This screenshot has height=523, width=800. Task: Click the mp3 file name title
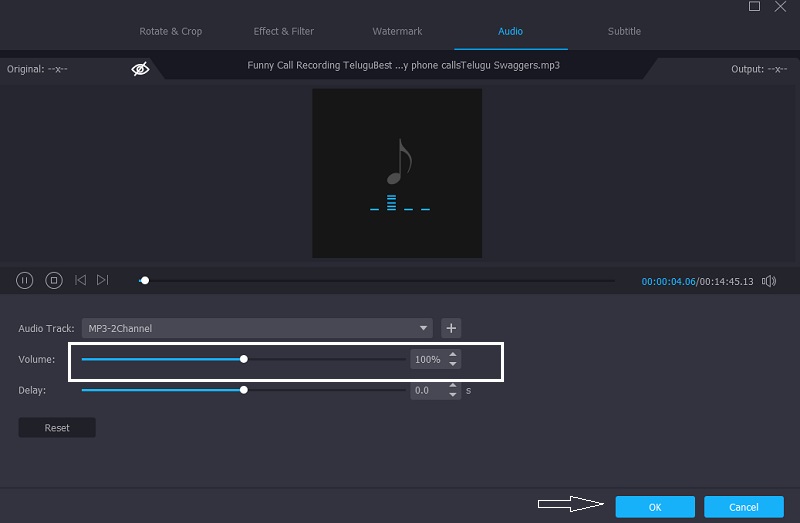[x=404, y=65]
